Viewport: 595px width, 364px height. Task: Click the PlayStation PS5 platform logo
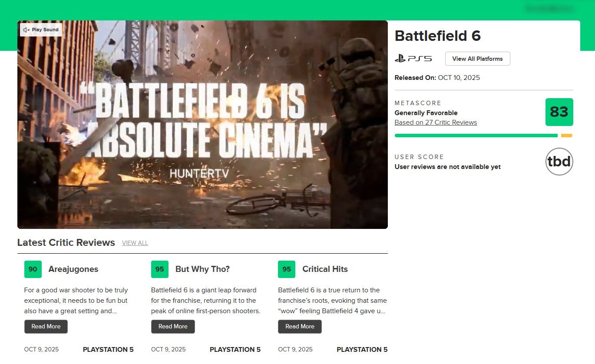[x=413, y=59]
